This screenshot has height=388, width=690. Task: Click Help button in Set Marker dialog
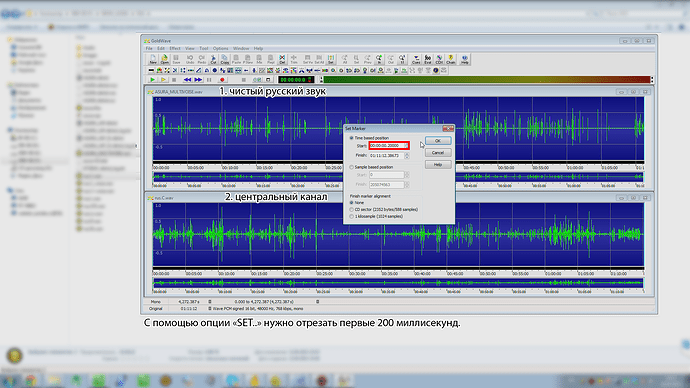coord(438,165)
